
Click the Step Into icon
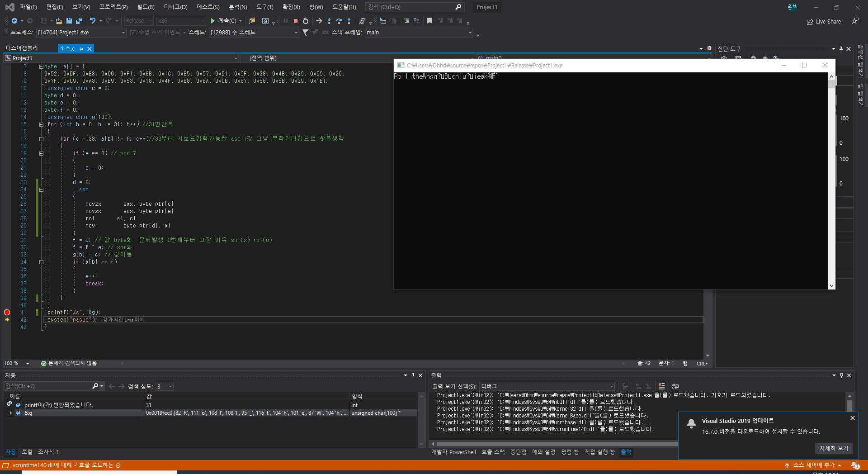coord(329,21)
